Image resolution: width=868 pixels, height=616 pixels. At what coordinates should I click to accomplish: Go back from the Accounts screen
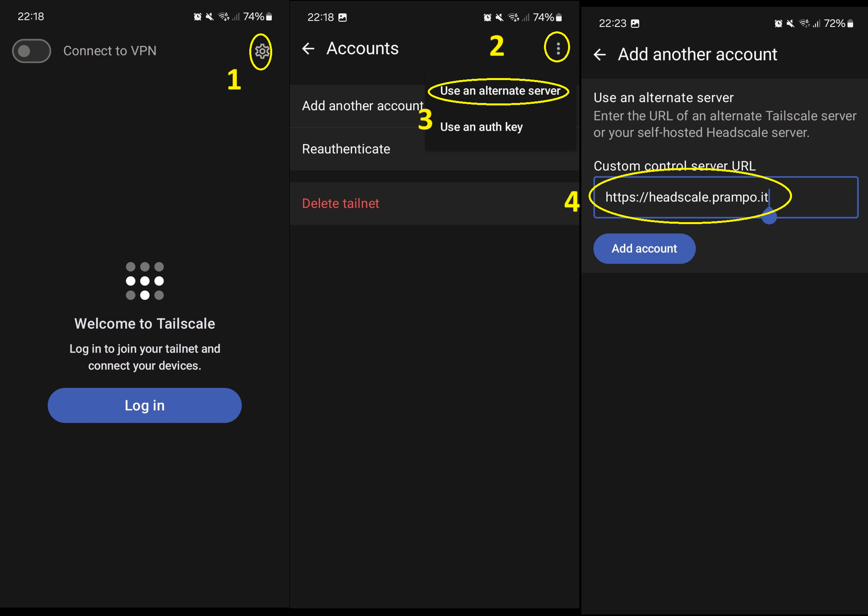[308, 49]
